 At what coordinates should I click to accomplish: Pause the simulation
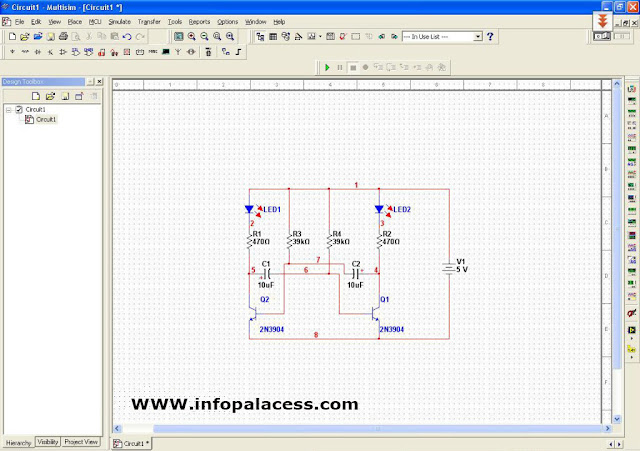(x=340, y=67)
